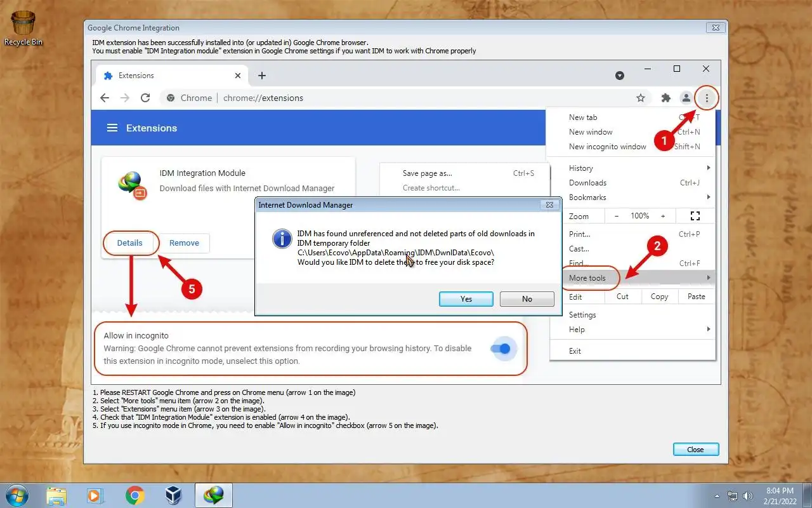This screenshot has width=812, height=508.
Task: Click the new tab plus icon
Action: [x=262, y=76]
